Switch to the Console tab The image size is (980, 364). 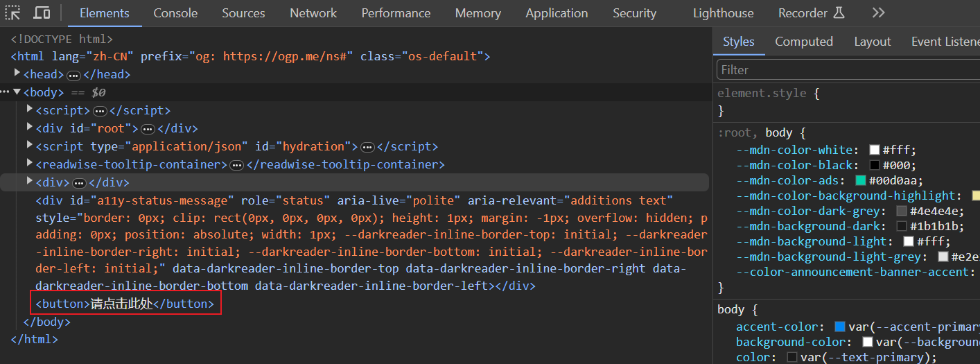click(175, 12)
